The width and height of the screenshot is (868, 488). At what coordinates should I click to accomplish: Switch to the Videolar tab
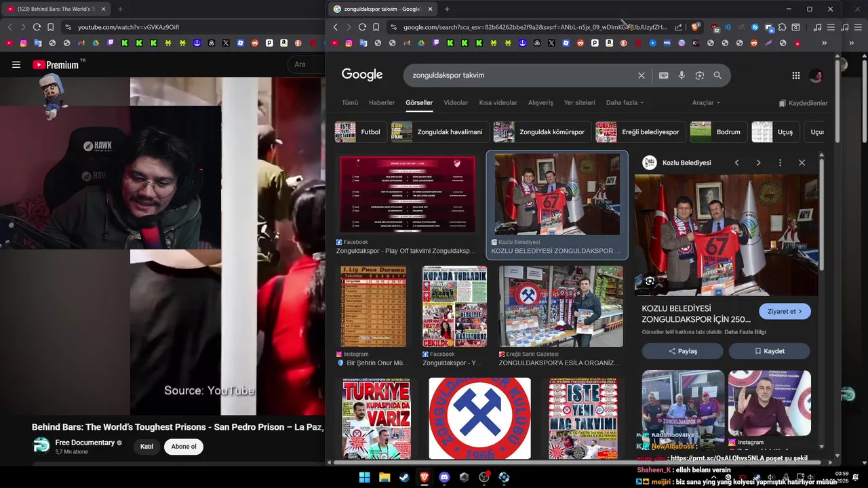tap(456, 102)
